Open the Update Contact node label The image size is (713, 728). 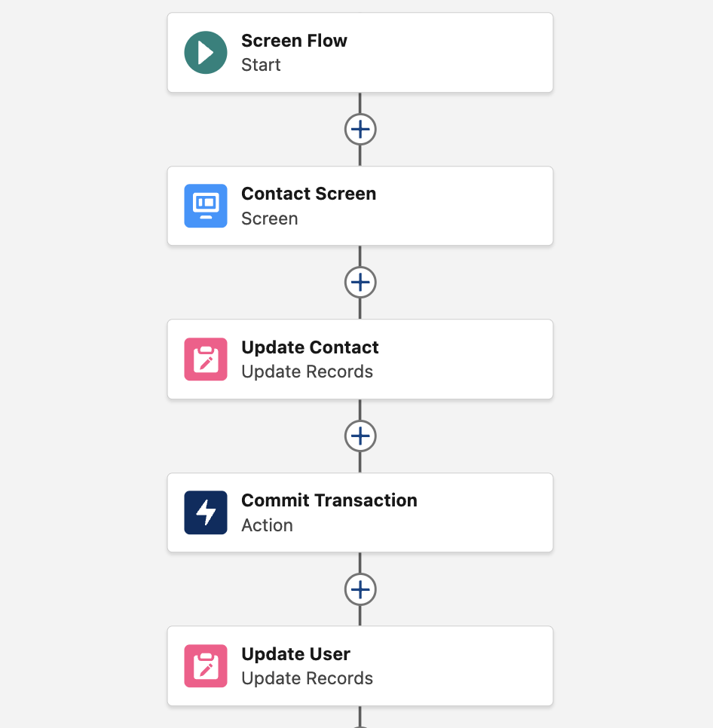click(x=310, y=347)
